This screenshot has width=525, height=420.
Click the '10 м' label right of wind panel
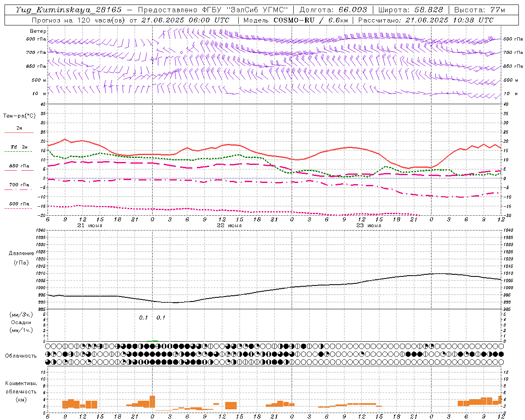(x=511, y=94)
